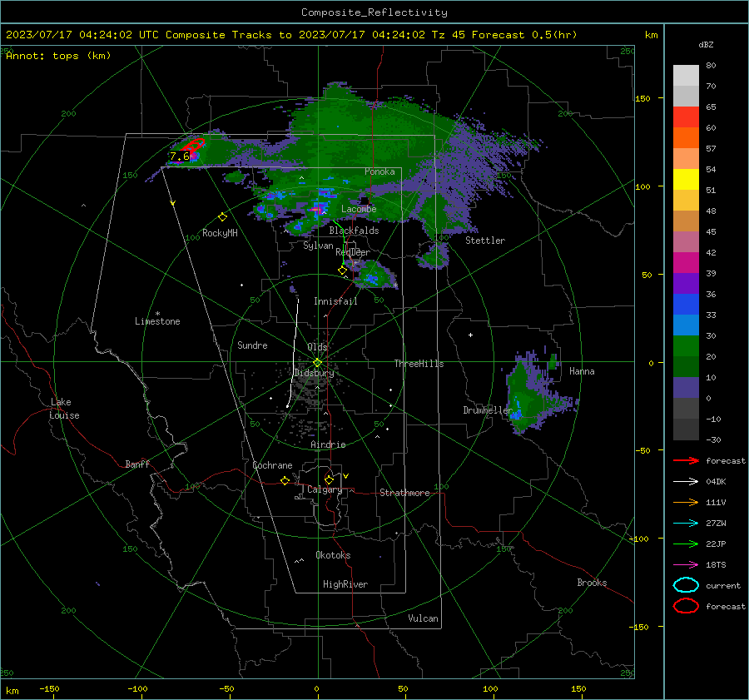Image resolution: width=749 pixels, height=700 pixels.
Task: Click the 7.6 storm top annotation
Action: point(180,156)
